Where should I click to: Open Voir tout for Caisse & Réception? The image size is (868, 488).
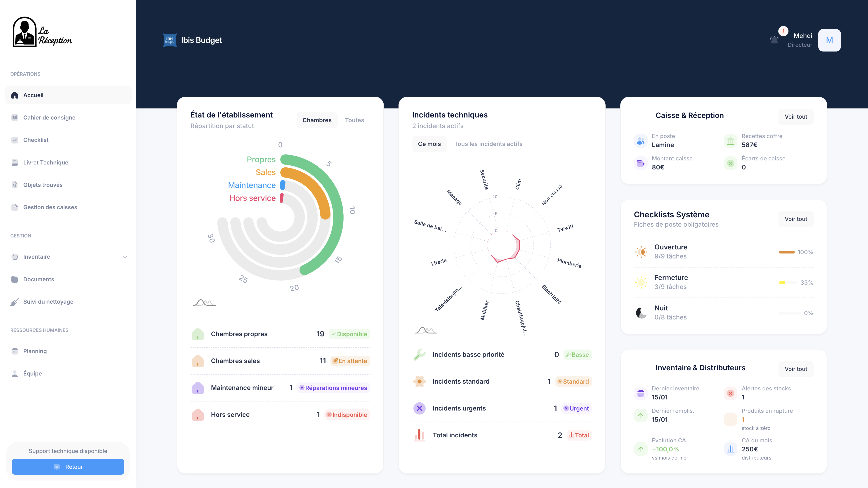(796, 117)
